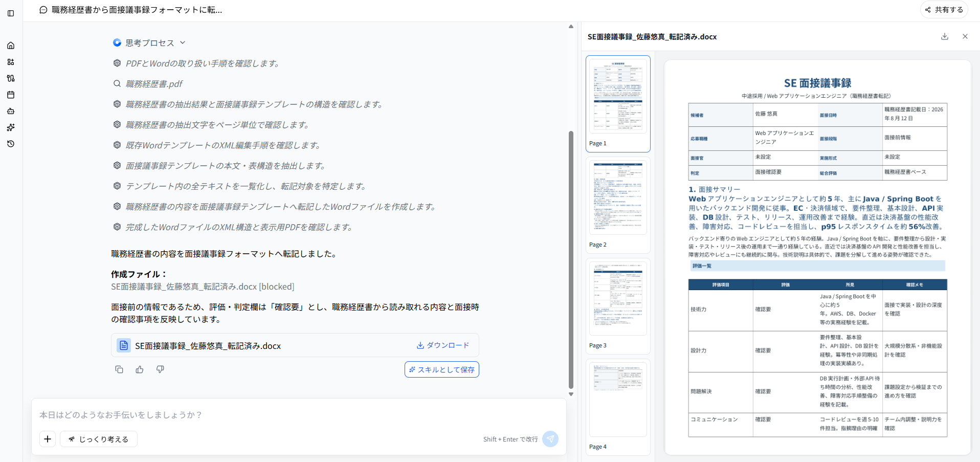Click step 面接議事録テンプレートの本文・表構造を抽出します
The width and height of the screenshot is (980, 462).
click(x=226, y=166)
